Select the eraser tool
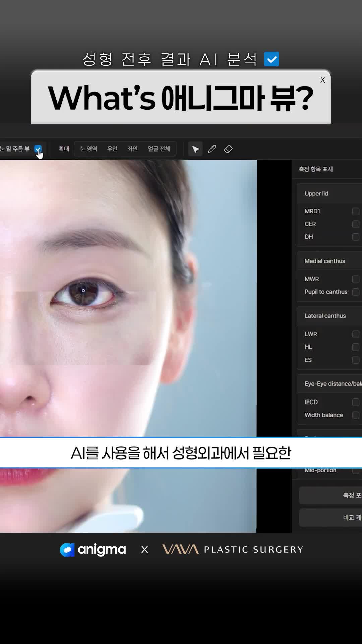362x644 pixels. pyautogui.click(x=228, y=149)
